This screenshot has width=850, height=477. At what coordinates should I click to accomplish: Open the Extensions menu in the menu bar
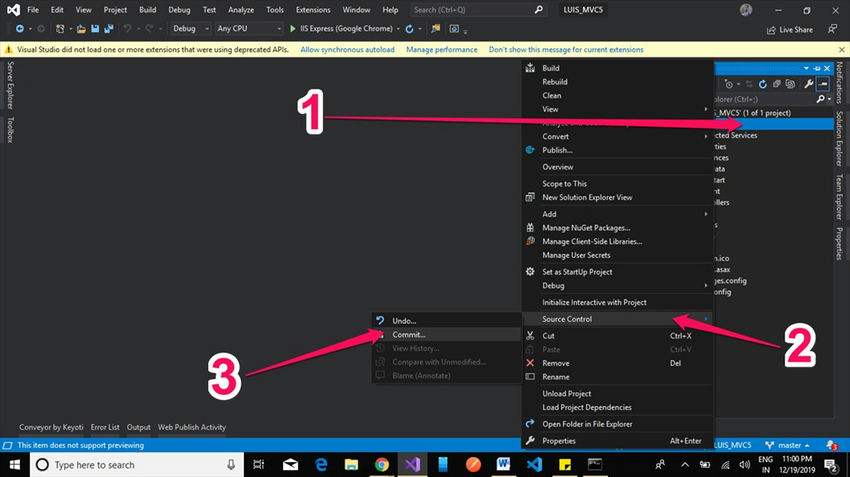[313, 10]
